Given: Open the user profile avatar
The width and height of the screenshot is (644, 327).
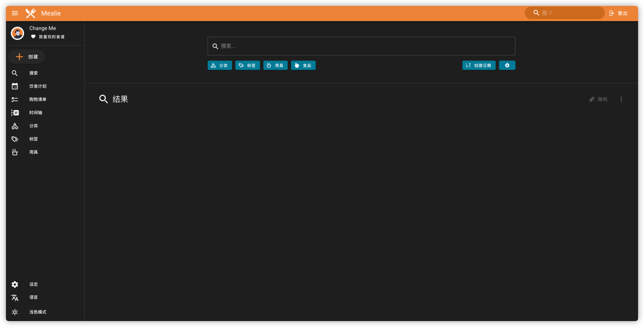Looking at the screenshot, I should tap(17, 33).
